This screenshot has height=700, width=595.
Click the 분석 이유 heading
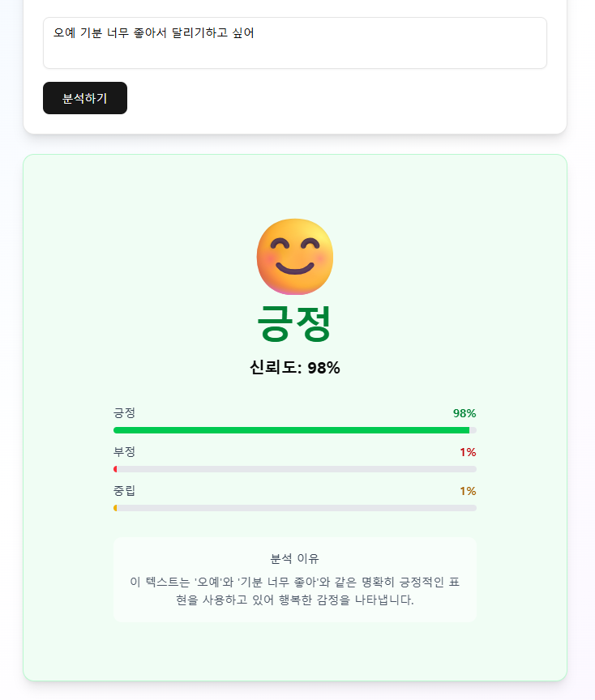(x=295, y=558)
